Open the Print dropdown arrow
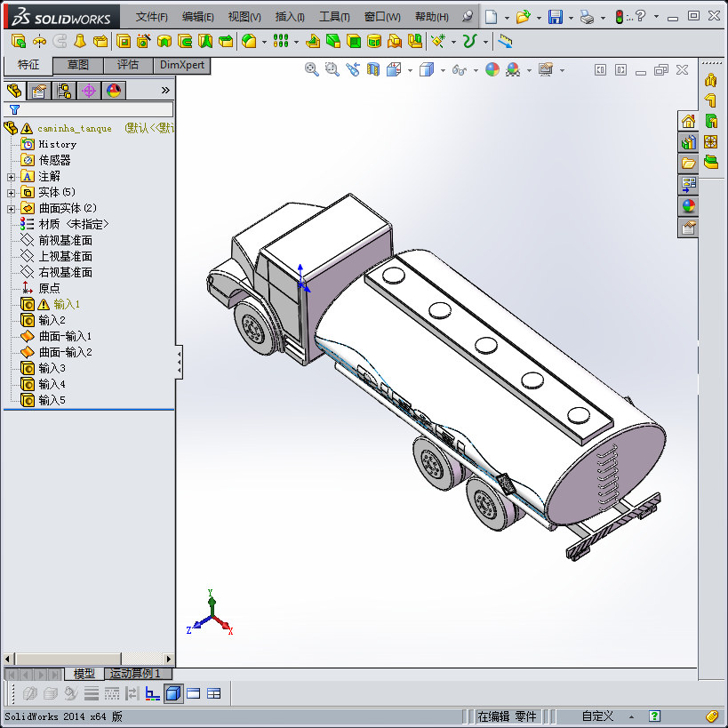 [x=603, y=18]
